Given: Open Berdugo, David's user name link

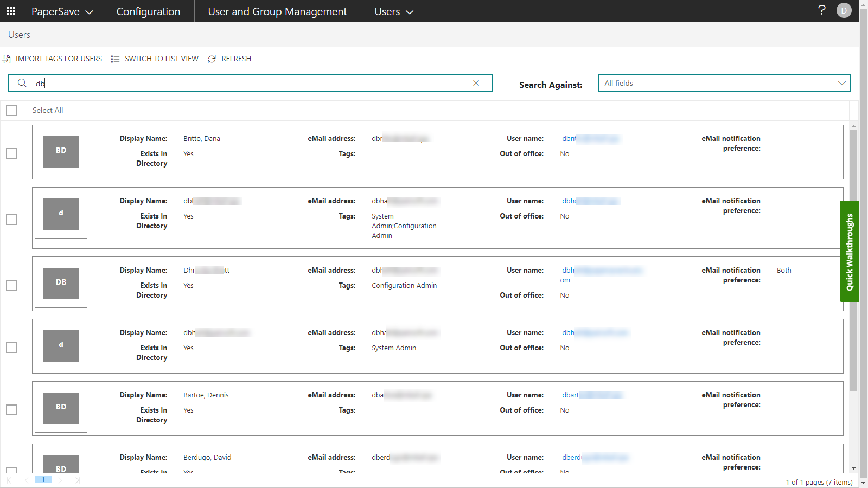Looking at the screenshot, I should (x=595, y=457).
